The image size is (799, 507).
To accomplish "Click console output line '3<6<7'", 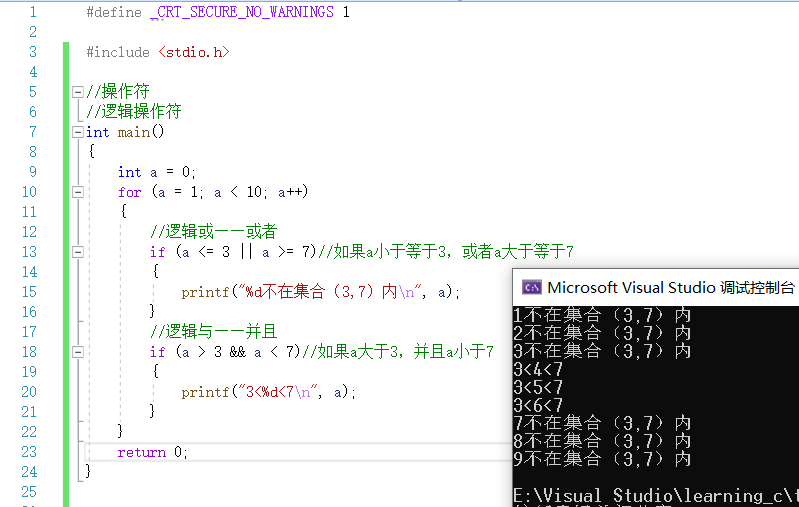I will 538,405.
